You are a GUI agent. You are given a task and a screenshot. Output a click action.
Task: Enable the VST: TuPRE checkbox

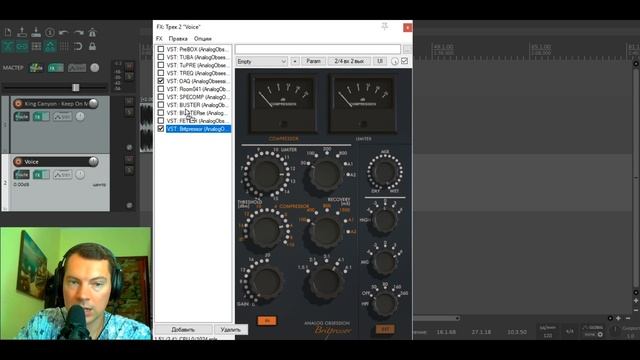pyautogui.click(x=161, y=65)
